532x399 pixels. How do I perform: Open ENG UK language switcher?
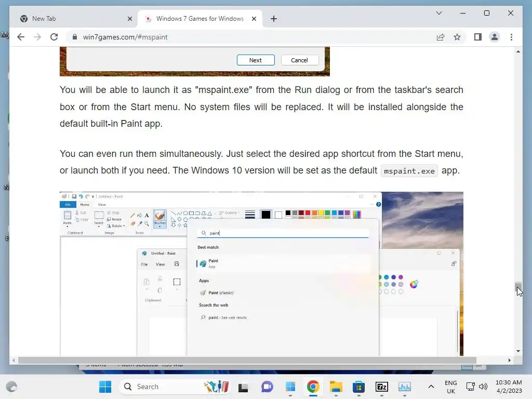point(451,387)
